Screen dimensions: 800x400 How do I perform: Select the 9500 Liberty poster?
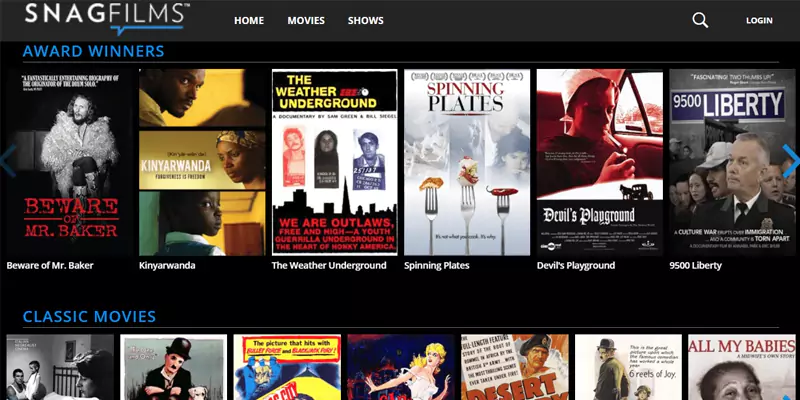pyautogui.click(x=733, y=162)
